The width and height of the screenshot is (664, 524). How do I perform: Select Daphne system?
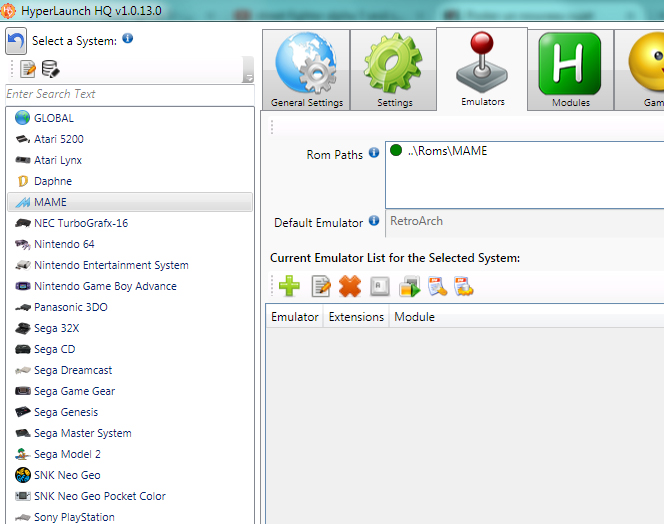pos(130,181)
